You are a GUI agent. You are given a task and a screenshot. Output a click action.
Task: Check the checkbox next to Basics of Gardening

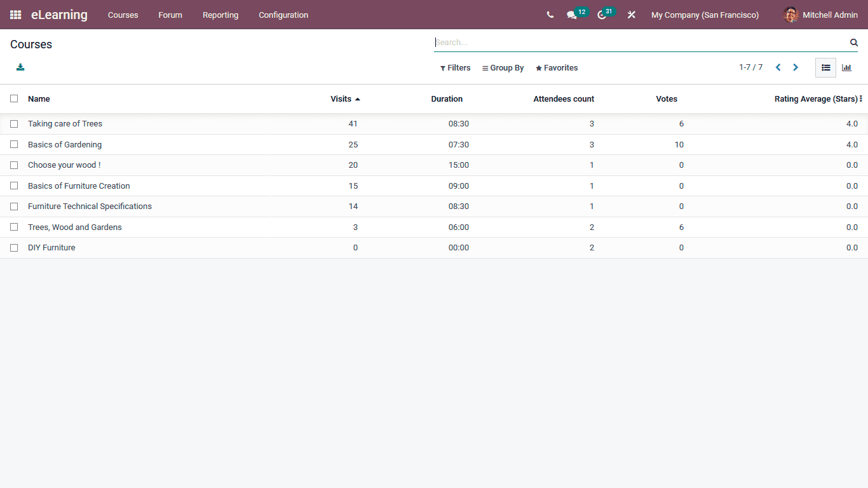[14, 144]
